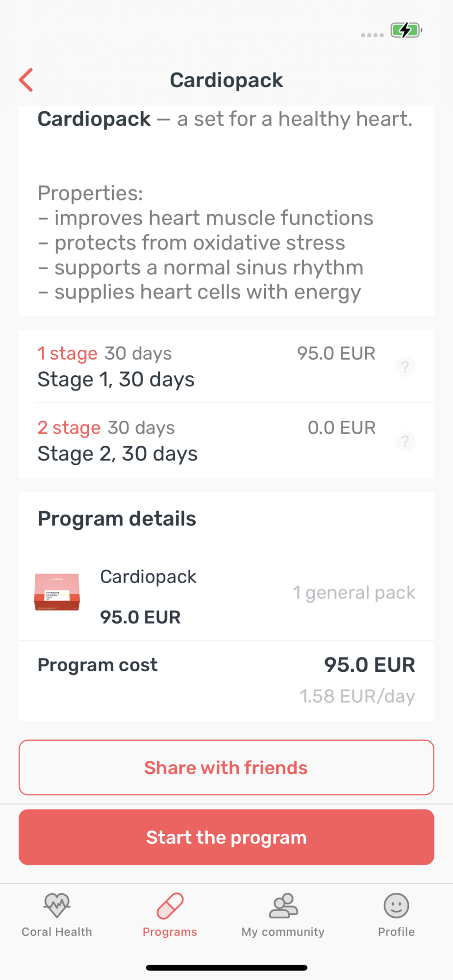Tap the Cardiopack product box thumbnail
Screen dimensions: 453x980
pyautogui.click(x=57, y=592)
